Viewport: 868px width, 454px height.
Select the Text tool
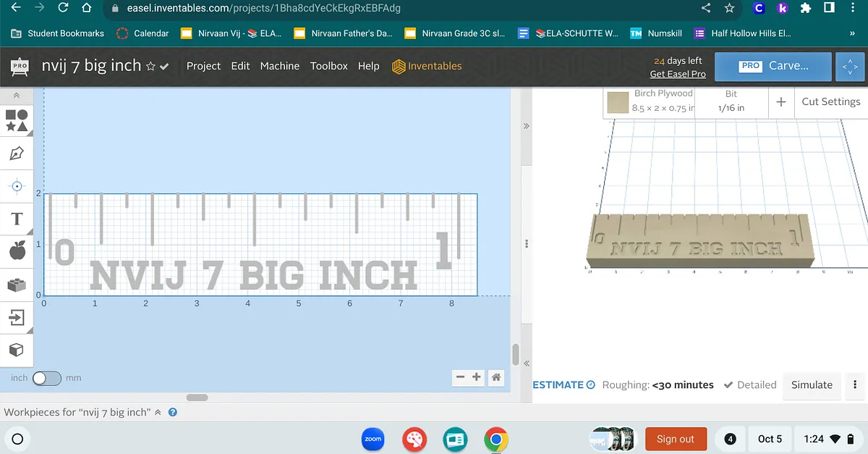pyautogui.click(x=17, y=219)
